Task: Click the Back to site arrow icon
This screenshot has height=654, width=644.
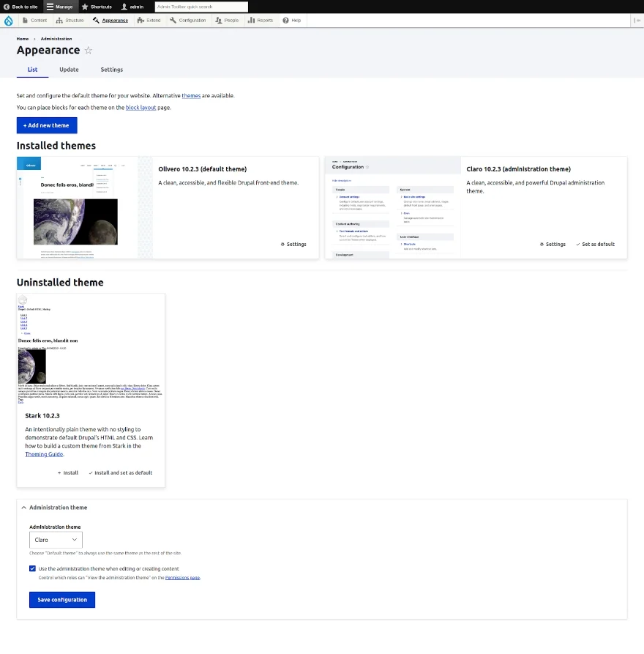Action: click(x=7, y=7)
